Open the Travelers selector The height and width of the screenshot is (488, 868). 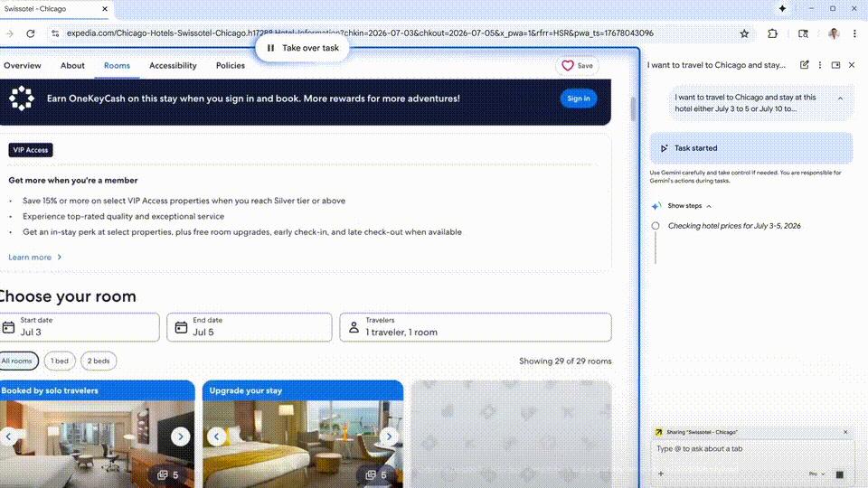tap(475, 327)
